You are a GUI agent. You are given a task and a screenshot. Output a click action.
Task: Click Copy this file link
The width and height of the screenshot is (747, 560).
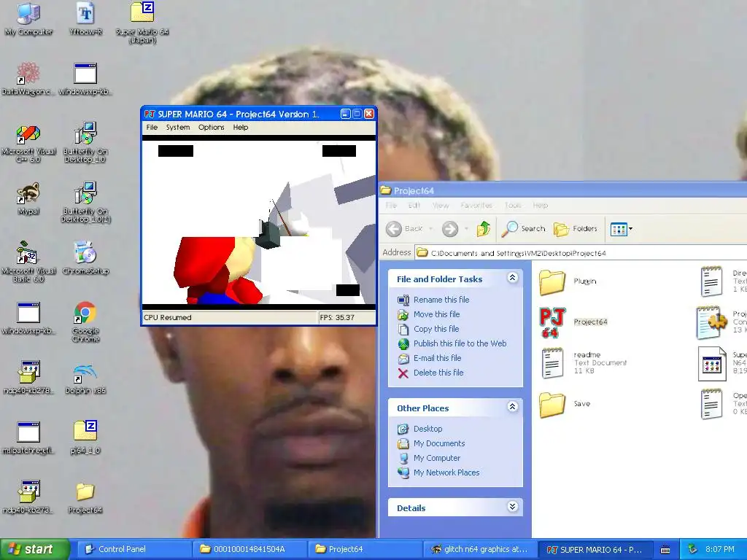coord(436,329)
